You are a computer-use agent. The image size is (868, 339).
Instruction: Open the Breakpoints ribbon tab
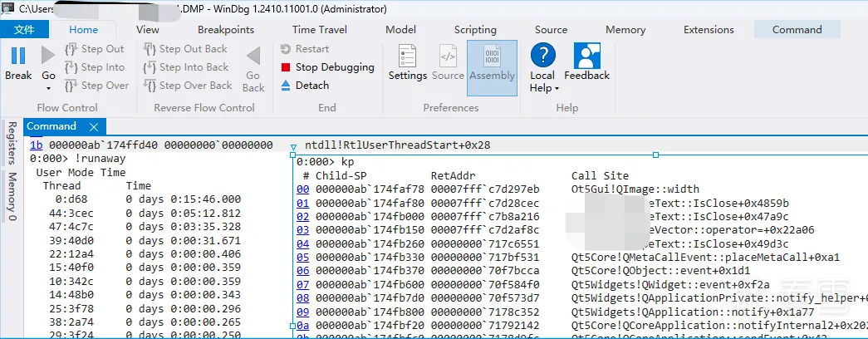[226, 30]
